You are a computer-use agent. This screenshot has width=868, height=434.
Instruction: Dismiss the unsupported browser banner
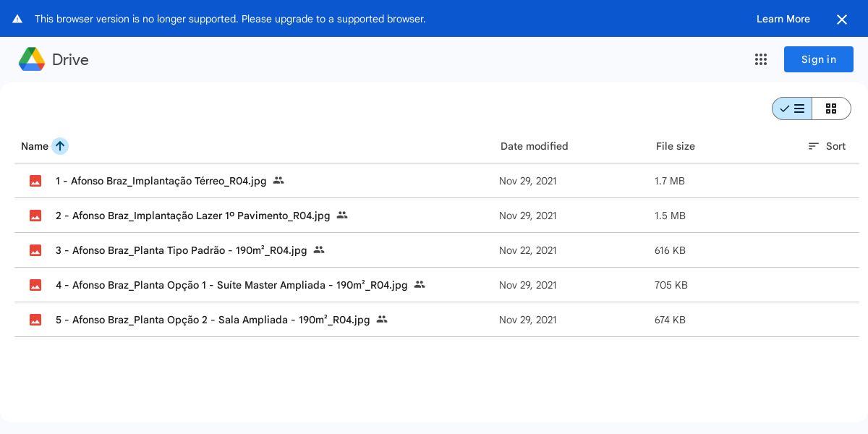(841, 20)
